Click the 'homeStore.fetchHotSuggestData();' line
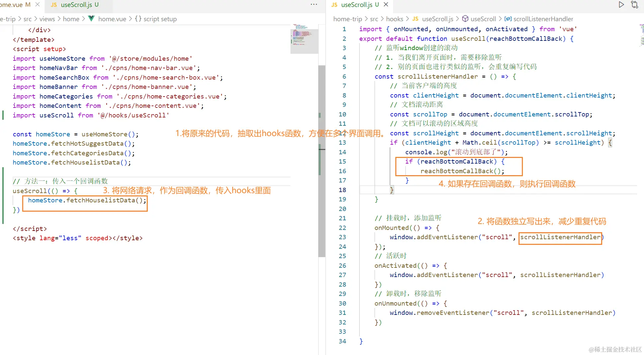 coord(74,143)
